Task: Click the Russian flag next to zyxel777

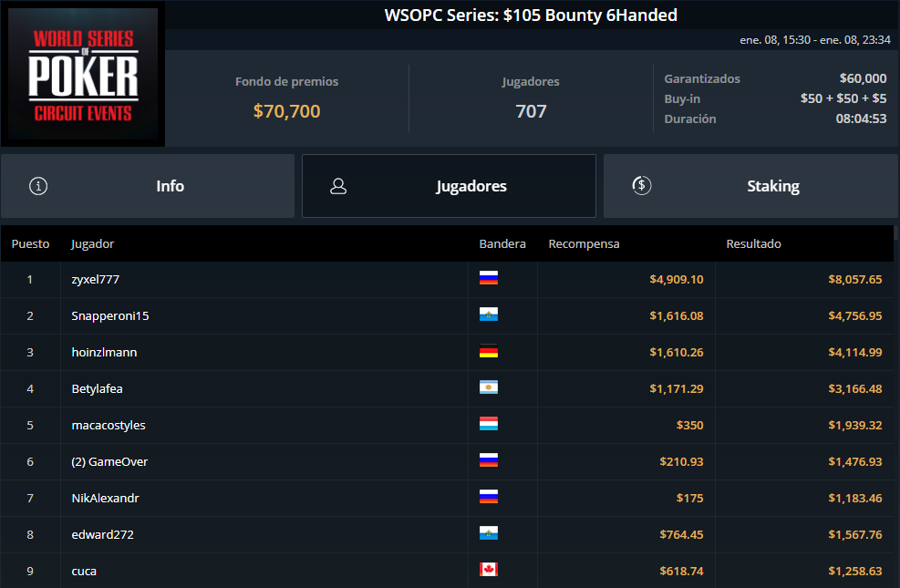Action: tap(489, 278)
